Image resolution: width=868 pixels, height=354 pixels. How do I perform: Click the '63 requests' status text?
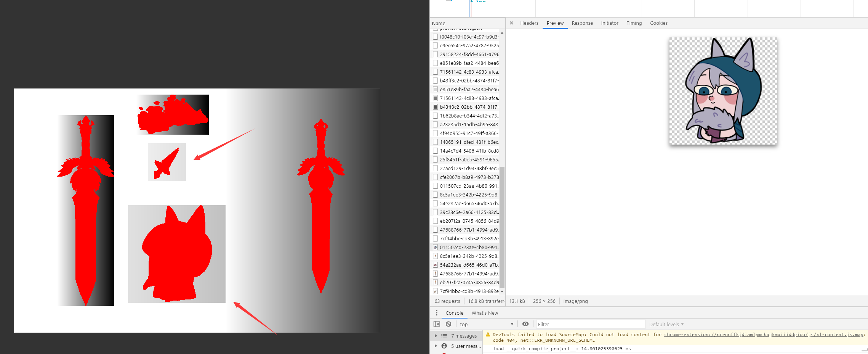pyautogui.click(x=447, y=301)
